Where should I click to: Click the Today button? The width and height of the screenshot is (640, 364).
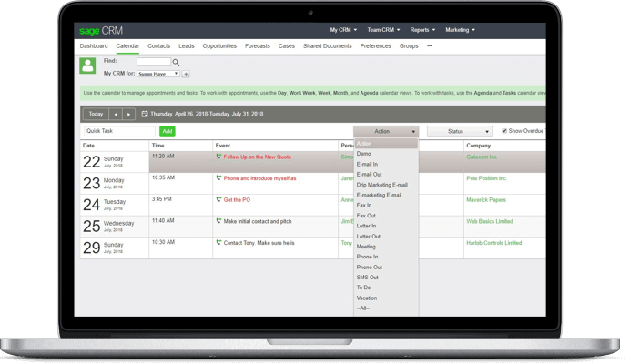[96, 115]
